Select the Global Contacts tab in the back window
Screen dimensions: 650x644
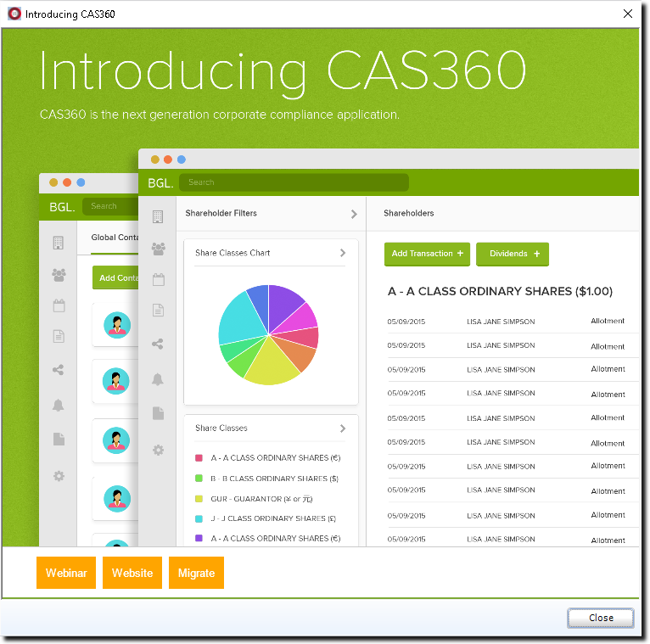click(x=115, y=238)
